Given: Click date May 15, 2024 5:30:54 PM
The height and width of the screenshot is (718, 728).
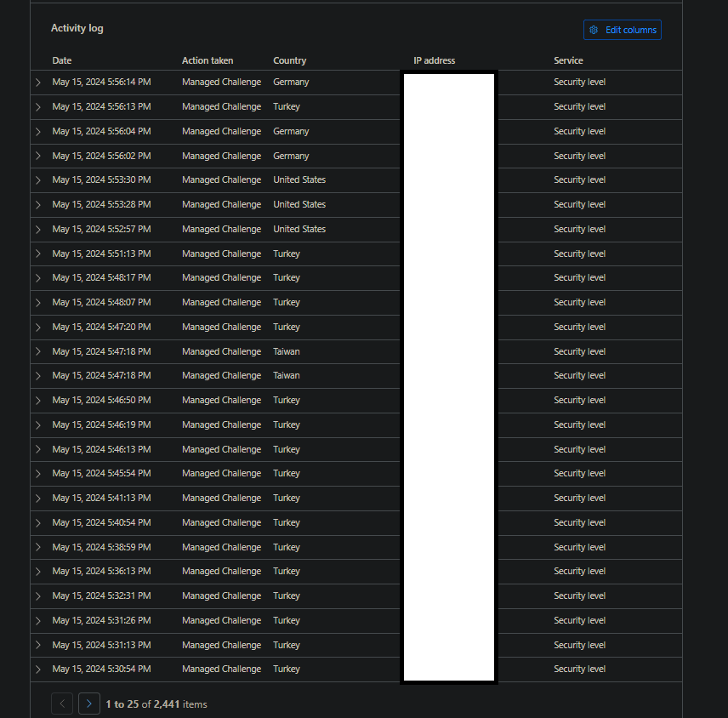Looking at the screenshot, I should click(102, 669).
